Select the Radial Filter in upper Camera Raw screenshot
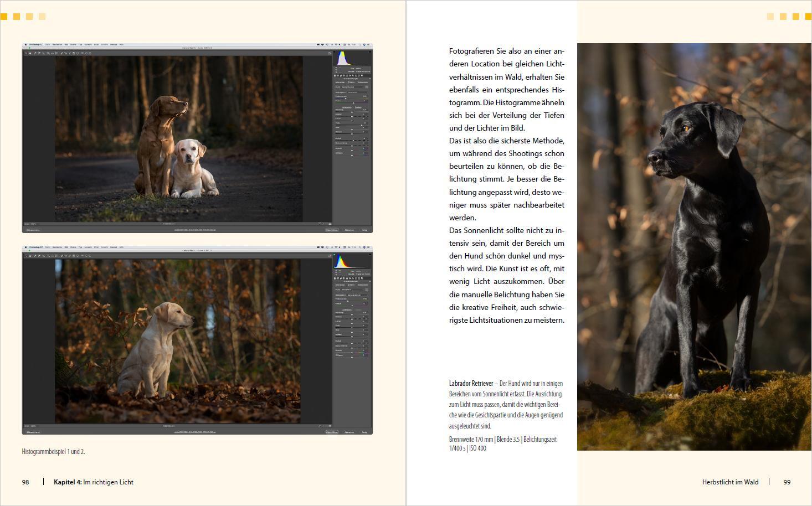Viewport: 812px width, 506px height. coord(78,53)
